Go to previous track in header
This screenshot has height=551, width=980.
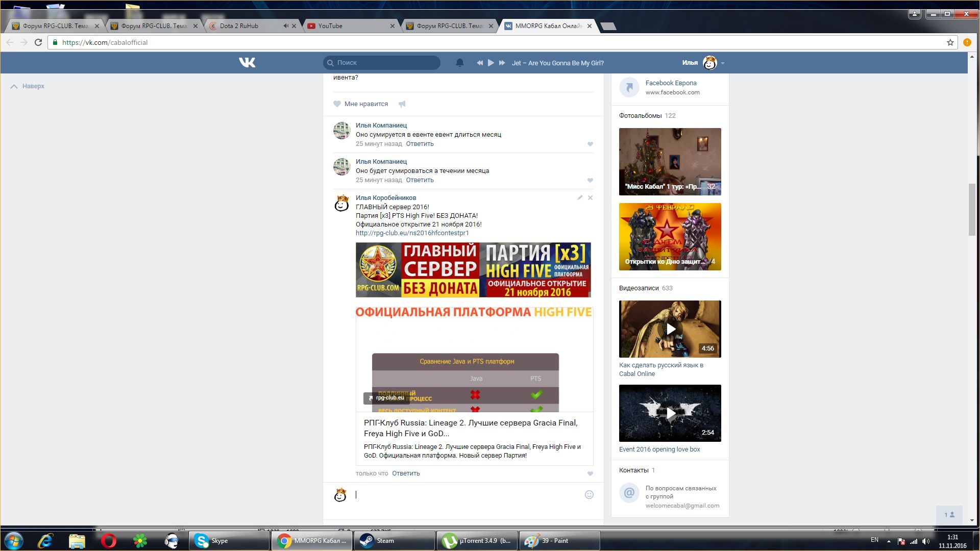click(480, 63)
